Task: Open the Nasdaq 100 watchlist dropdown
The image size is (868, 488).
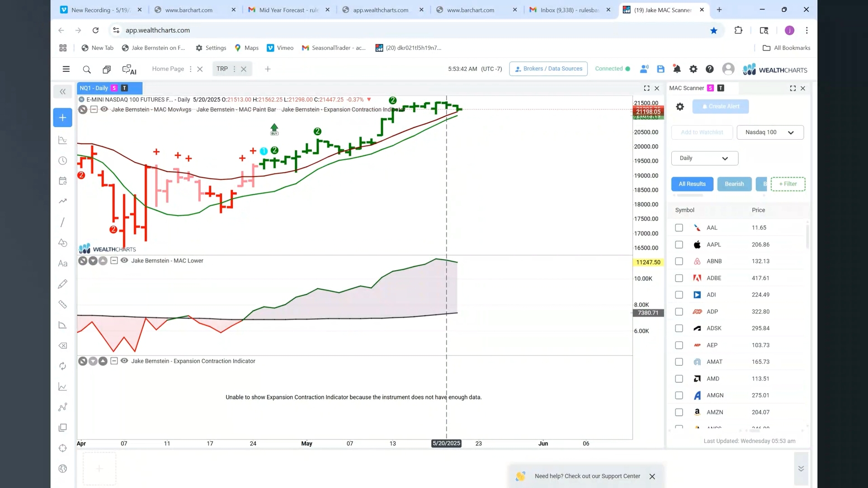Action: (x=770, y=132)
